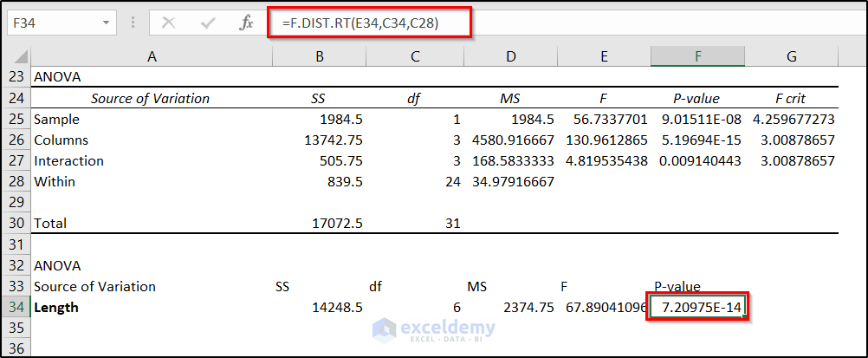
Task: Click the 'Within' cell
Action: [x=55, y=182]
